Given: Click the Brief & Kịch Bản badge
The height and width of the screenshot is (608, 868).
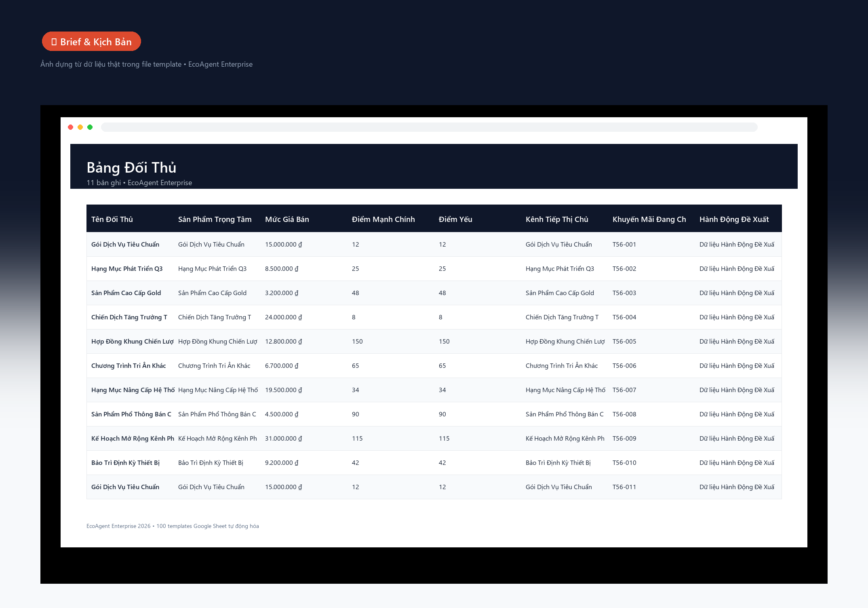Looking at the screenshot, I should pos(91,42).
